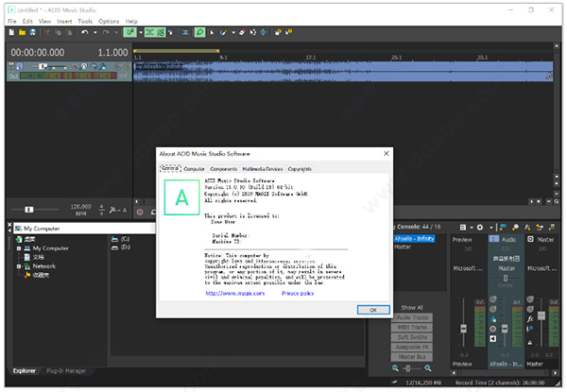Open the Options menu

[109, 22]
